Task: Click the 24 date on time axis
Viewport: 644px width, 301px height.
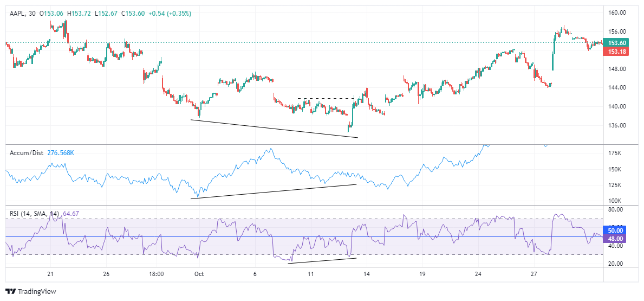Action: [478, 274]
